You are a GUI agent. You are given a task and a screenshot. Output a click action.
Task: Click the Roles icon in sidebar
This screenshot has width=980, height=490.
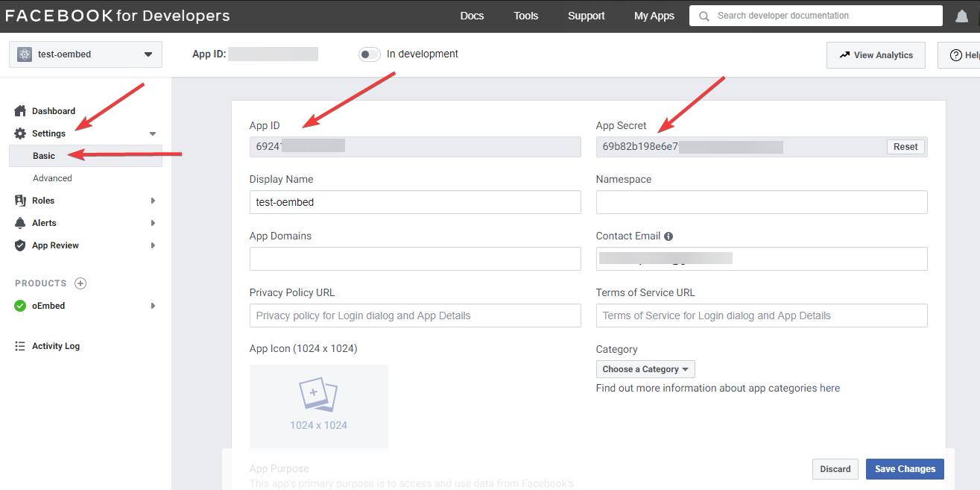pyautogui.click(x=20, y=201)
